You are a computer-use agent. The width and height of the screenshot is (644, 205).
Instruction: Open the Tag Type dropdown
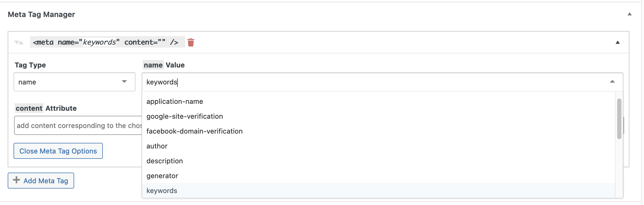click(74, 82)
